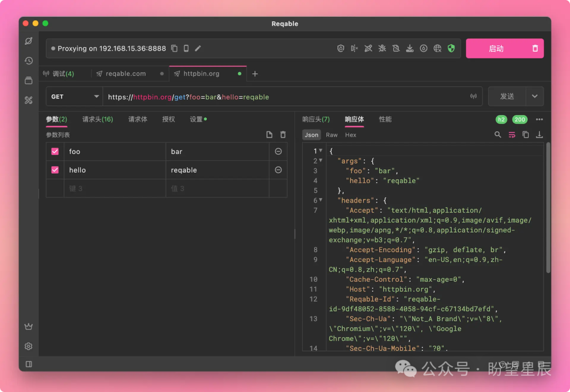Image resolution: width=570 pixels, height=392 pixels.
Task: Open the 请求头(16) tab
Action: tap(98, 120)
